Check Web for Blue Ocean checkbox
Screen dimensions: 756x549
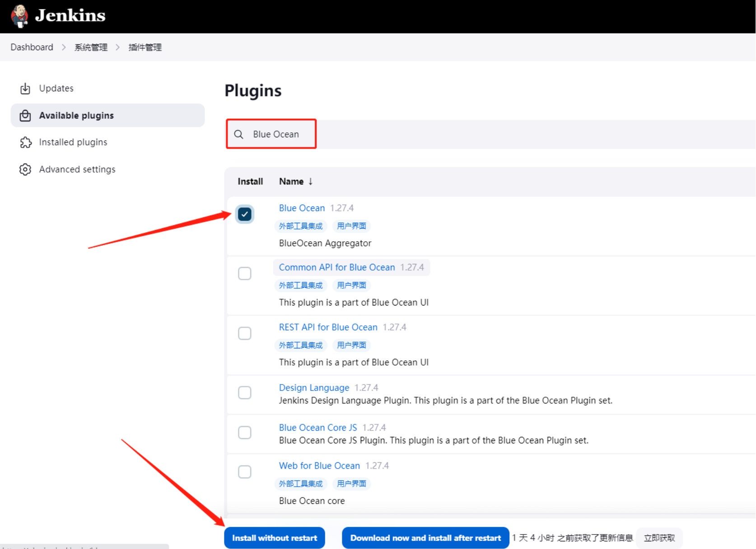245,472
